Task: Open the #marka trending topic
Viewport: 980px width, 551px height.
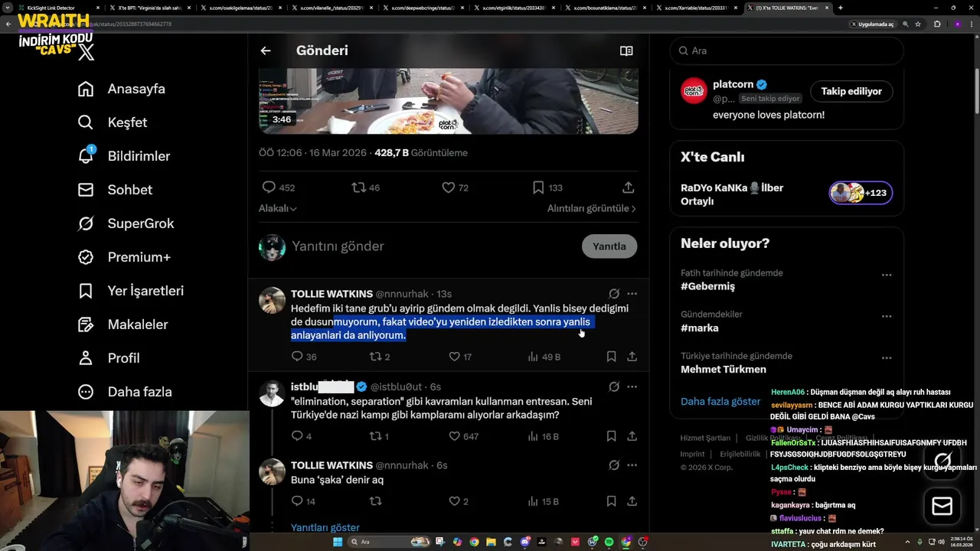Action: 699,328
